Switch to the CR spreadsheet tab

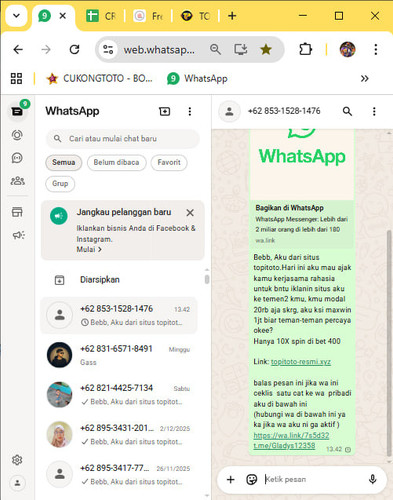101,16
